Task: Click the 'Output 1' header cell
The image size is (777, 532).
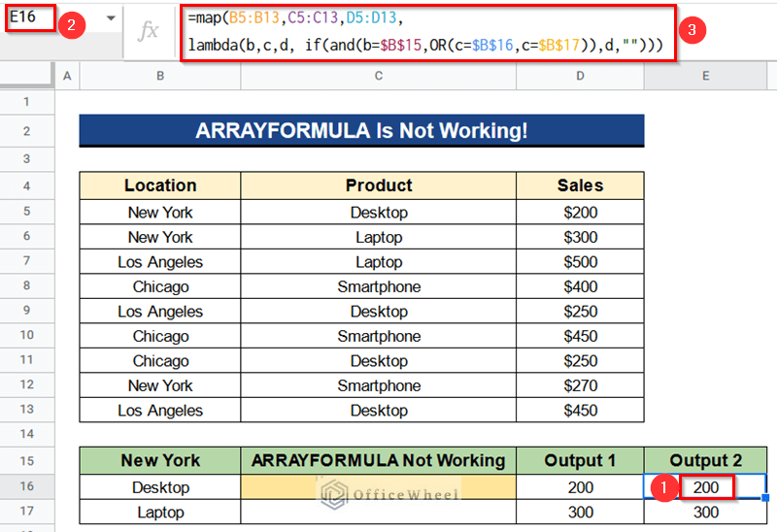Action: click(580, 461)
